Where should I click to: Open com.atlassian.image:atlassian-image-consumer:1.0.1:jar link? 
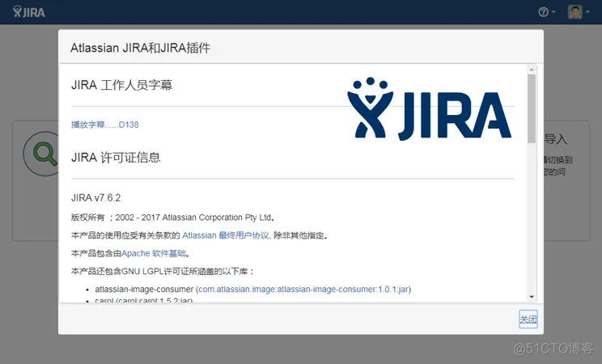coord(303,289)
